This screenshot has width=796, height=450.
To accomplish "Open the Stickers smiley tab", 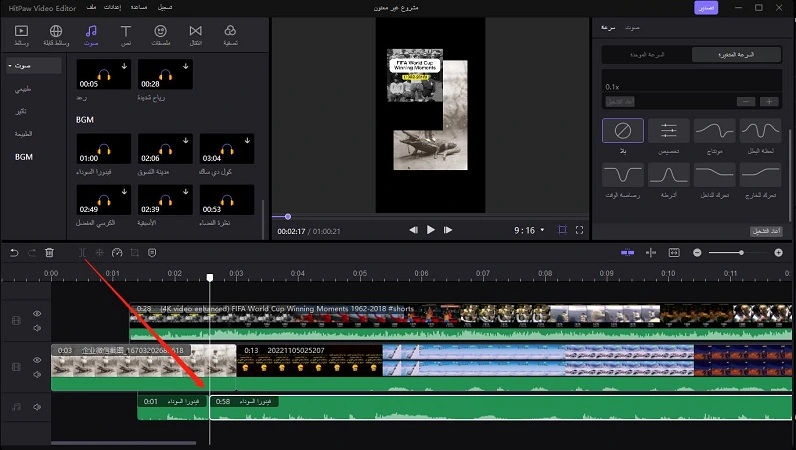I will click(160, 35).
